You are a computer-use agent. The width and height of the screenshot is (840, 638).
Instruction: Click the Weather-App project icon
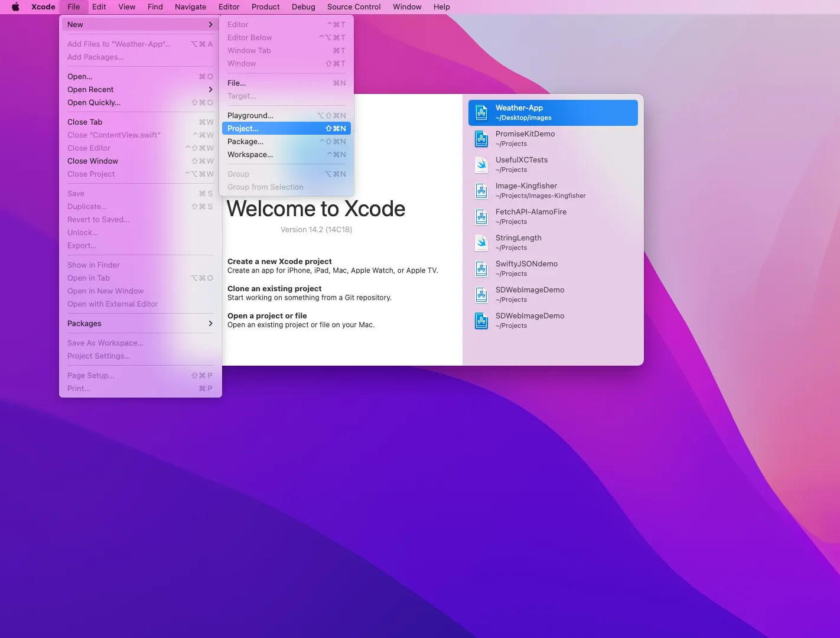point(482,112)
